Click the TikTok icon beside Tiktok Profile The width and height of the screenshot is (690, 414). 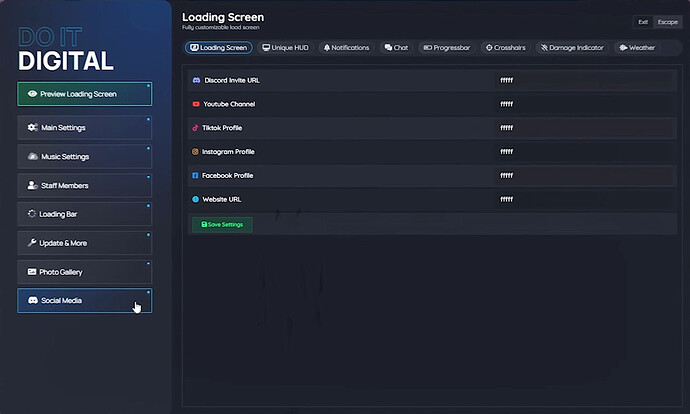(x=195, y=128)
